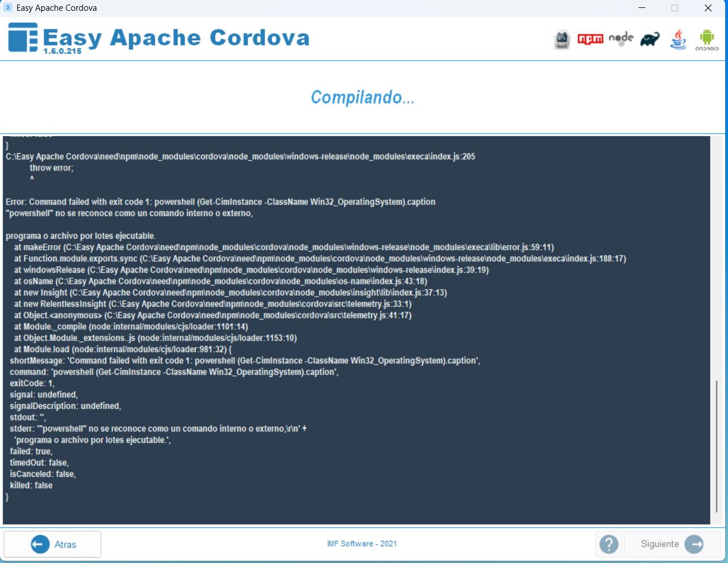Click the 'at new Insight' stack trace line
This screenshot has height=563, width=728.
click(x=231, y=293)
